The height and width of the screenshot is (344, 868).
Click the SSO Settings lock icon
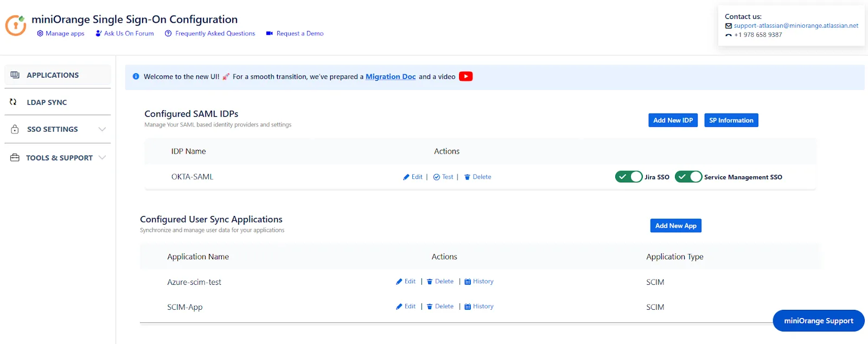tap(15, 130)
